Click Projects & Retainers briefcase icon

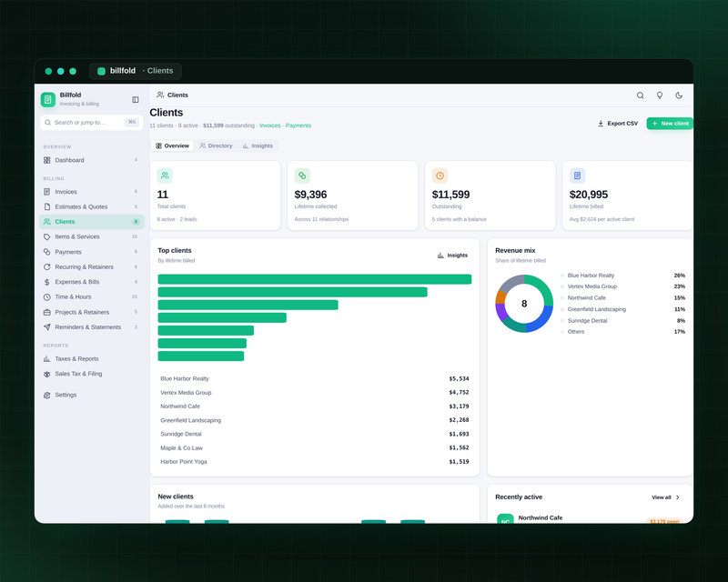pyautogui.click(x=47, y=312)
